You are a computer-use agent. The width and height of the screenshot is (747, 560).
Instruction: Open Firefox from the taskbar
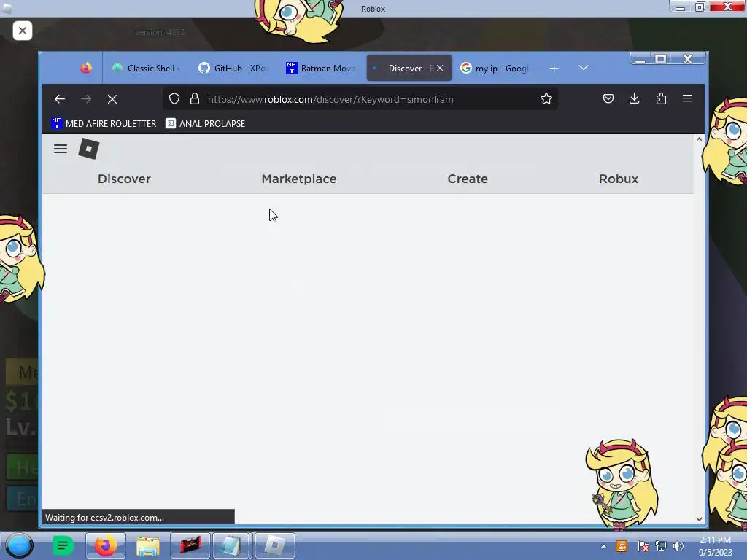pos(105,545)
